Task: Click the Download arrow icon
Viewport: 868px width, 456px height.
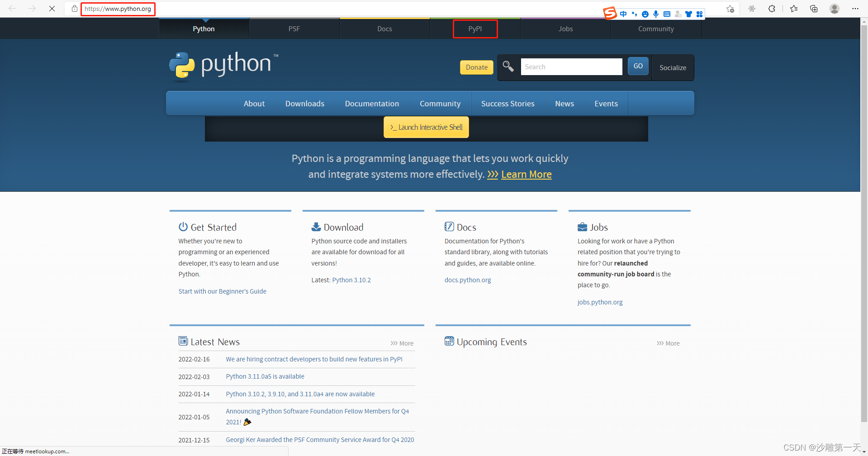Action: (316, 227)
